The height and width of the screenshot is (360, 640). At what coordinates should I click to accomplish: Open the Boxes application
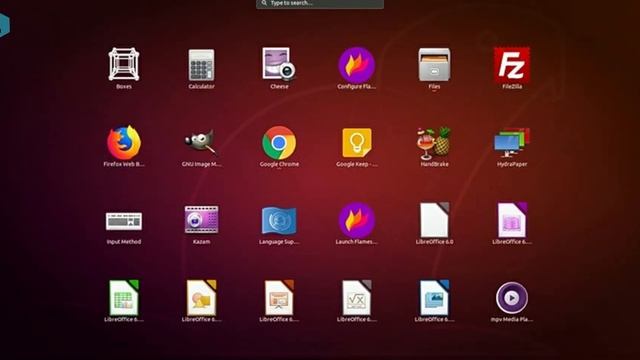point(124,64)
